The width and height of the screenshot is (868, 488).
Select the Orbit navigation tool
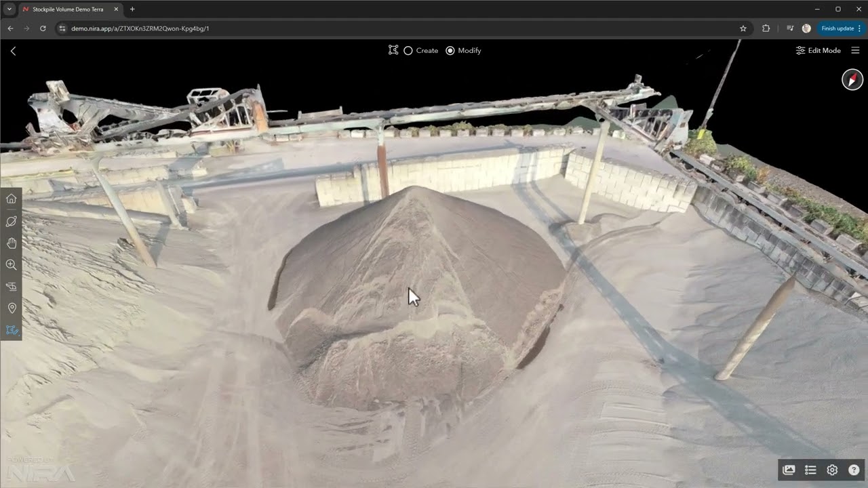[x=11, y=221]
